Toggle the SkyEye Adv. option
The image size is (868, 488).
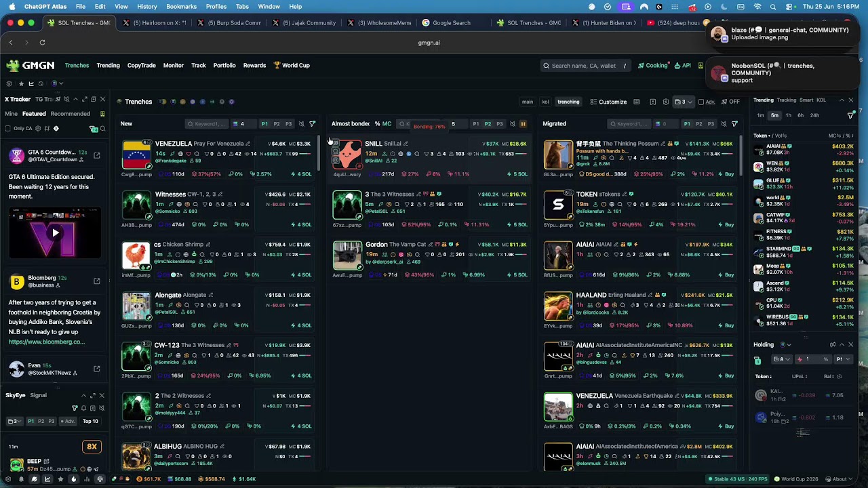(68, 422)
